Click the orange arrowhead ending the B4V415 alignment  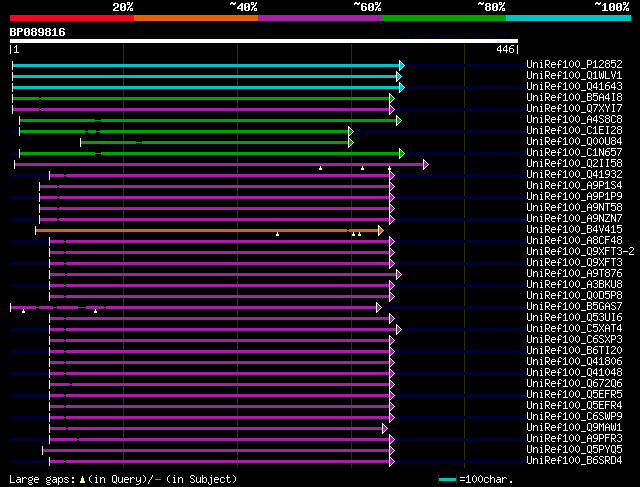[381, 231]
